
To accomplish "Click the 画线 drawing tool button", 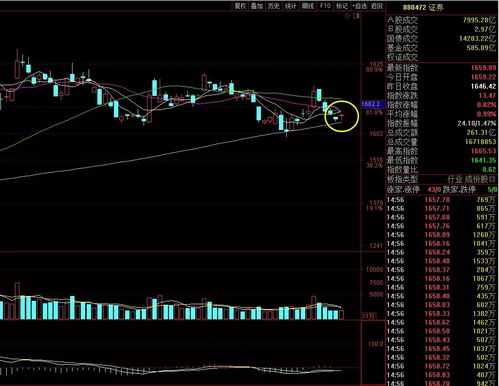I will click(x=308, y=6).
